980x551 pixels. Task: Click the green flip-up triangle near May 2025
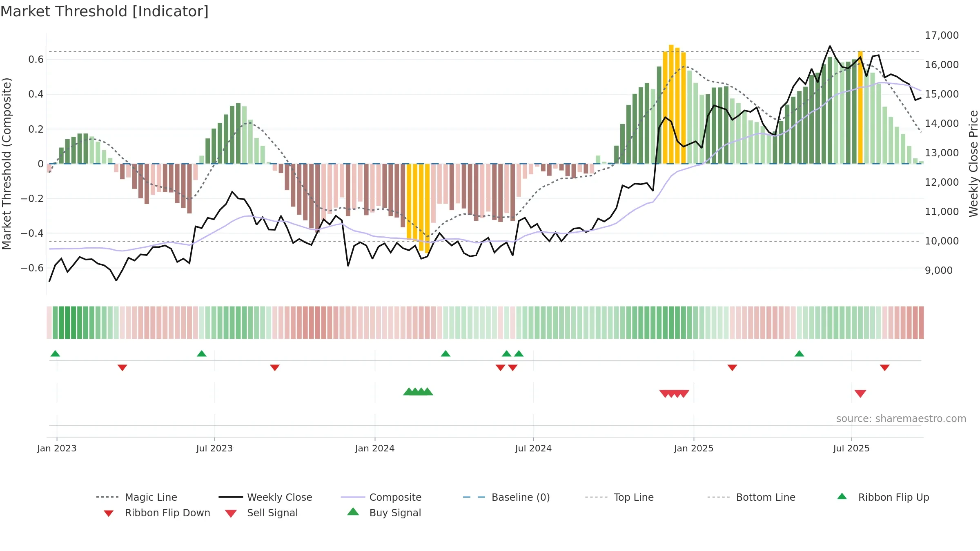[x=800, y=353]
